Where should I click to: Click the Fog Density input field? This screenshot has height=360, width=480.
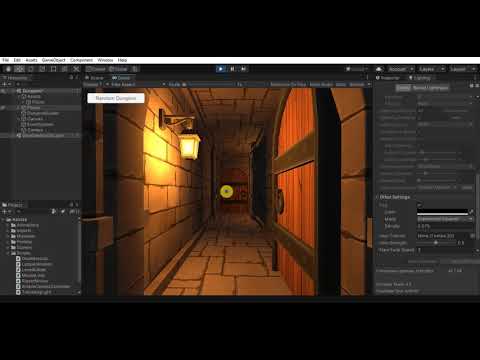coord(445,226)
